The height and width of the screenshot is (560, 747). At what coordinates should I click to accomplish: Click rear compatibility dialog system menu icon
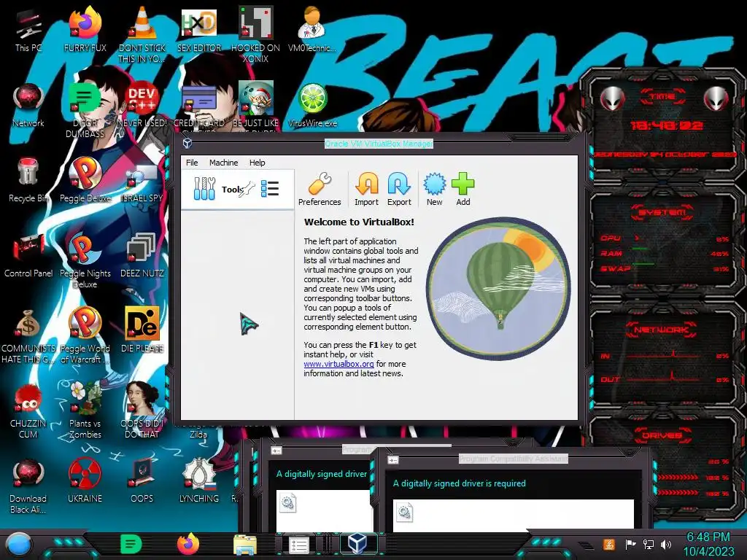tap(276, 451)
